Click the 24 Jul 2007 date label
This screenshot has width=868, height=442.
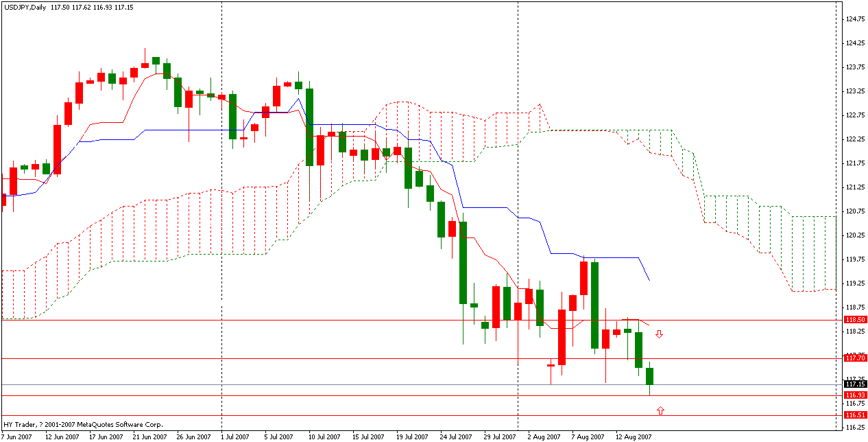(x=456, y=437)
